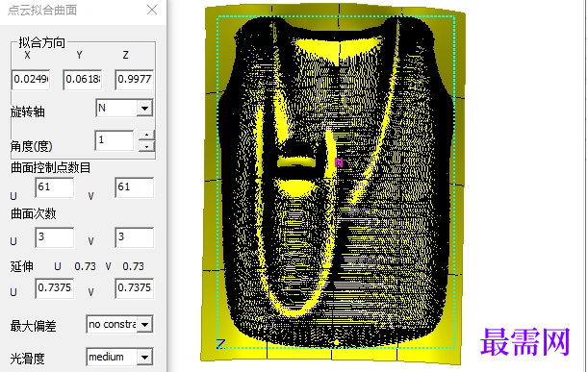
Task: Click the blue Z axis marker
Action: click(x=221, y=343)
